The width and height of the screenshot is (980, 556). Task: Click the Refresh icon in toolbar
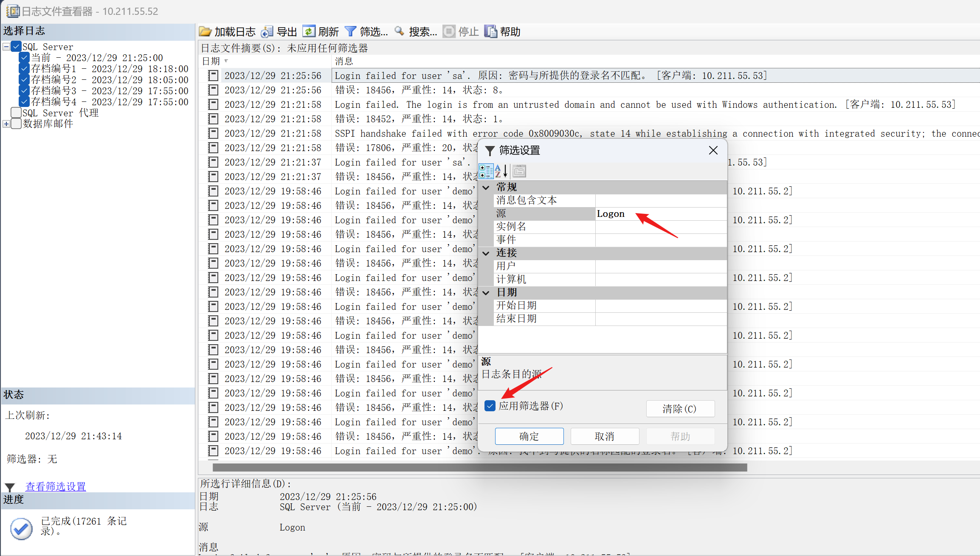click(x=309, y=31)
